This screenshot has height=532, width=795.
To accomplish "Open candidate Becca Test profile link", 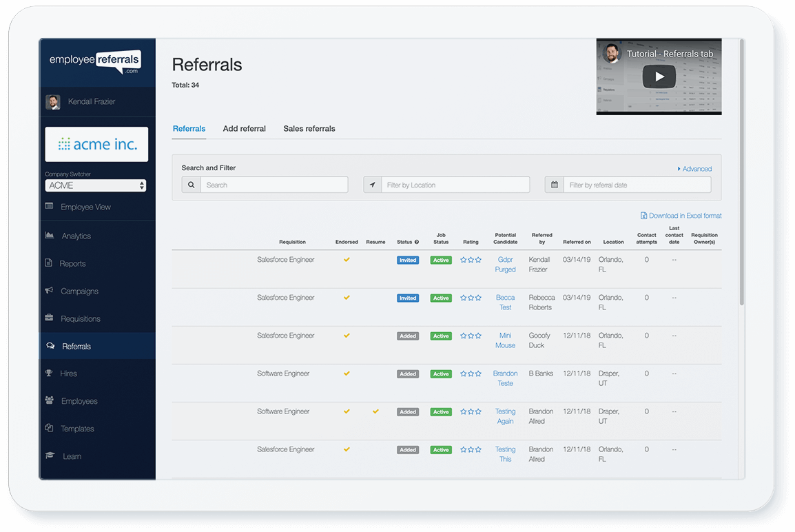I will pyautogui.click(x=505, y=303).
